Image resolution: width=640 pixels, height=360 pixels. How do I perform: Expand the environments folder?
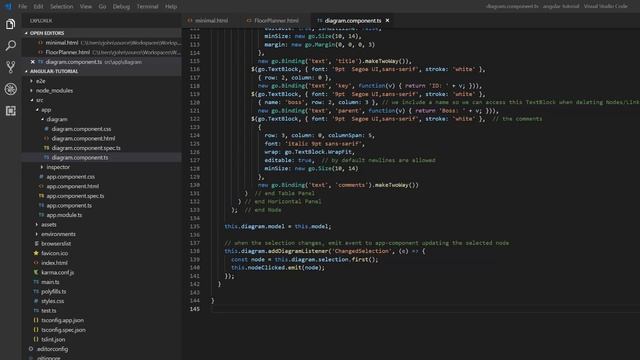(58, 234)
